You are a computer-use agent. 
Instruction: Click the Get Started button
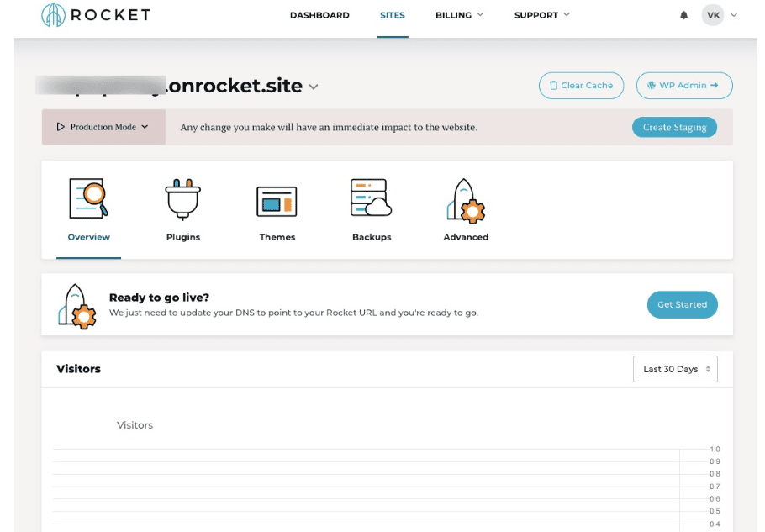coord(682,305)
